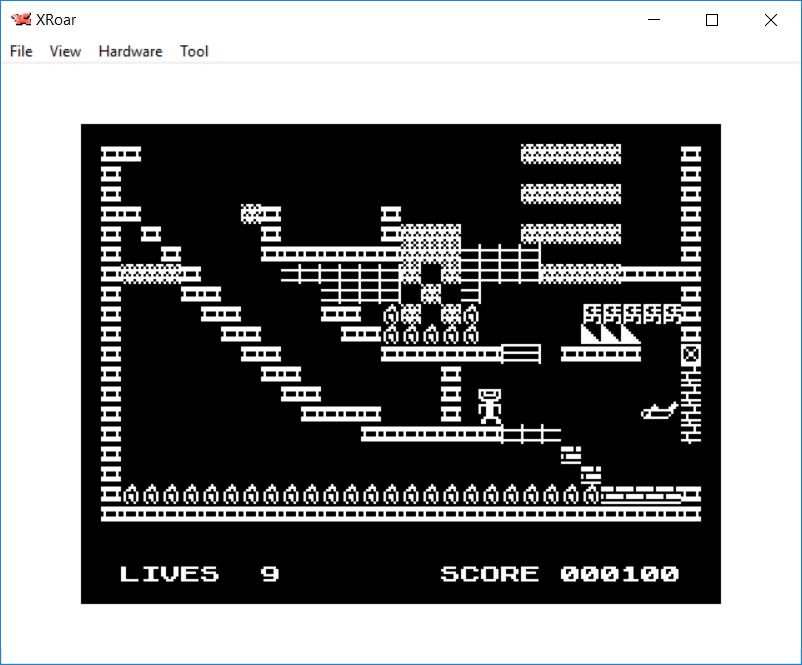Expand the Hardware menu
This screenshot has width=802, height=665.
click(130, 51)
